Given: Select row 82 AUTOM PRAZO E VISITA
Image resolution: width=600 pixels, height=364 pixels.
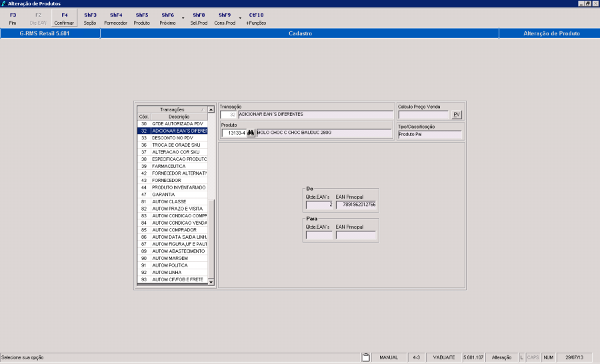Looking at the screenshot, I should (x=172, y=209).
